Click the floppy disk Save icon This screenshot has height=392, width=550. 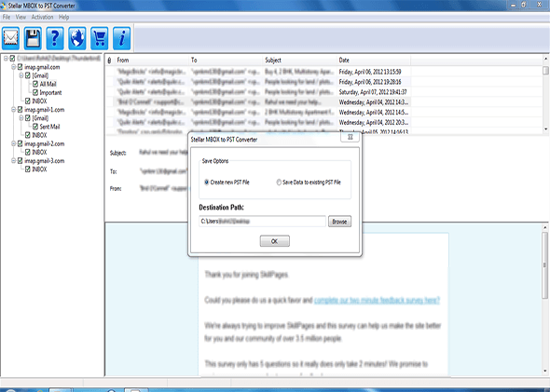tap(33, 38)
